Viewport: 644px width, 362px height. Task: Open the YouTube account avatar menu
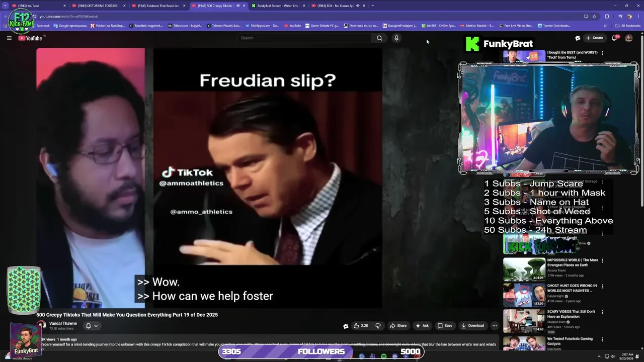click(x=628, y=38)
